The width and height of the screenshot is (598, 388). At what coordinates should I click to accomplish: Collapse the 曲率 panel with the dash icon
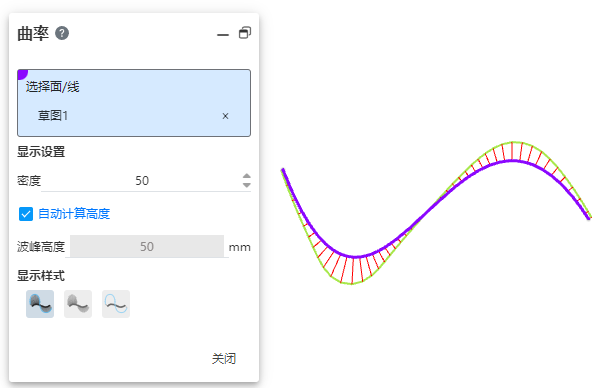point(223,35)
